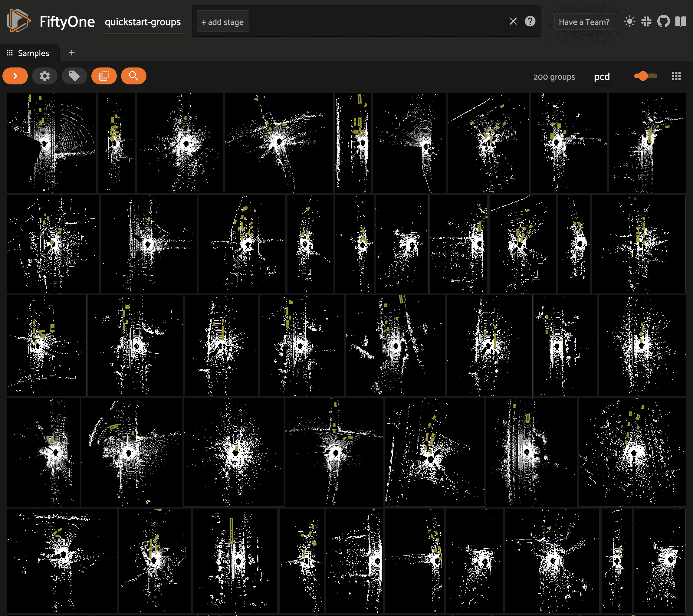This screenshot has height=616, width=693.
Task: Clear the view bar with X
Action: (x=513, y=22)
